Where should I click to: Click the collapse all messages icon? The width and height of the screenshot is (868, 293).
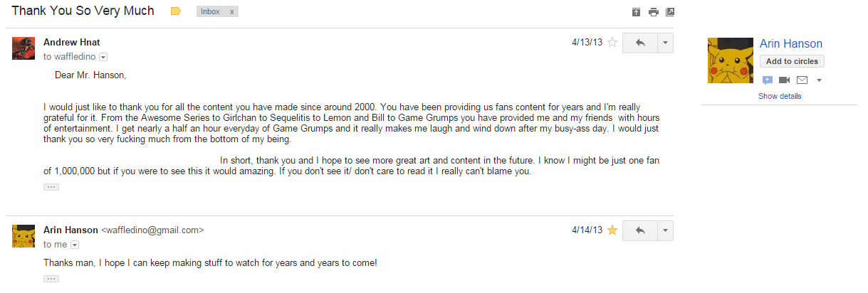(x=637, y=12)
